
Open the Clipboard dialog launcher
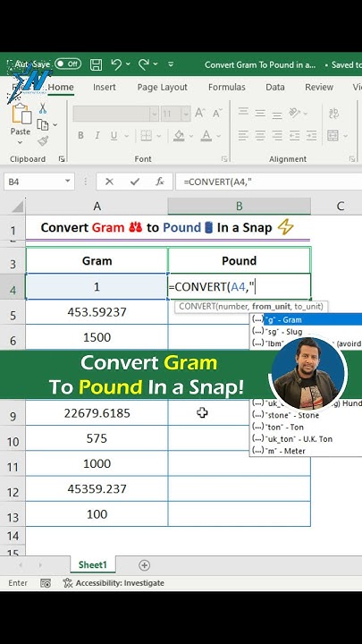click(x=62, y=159)
